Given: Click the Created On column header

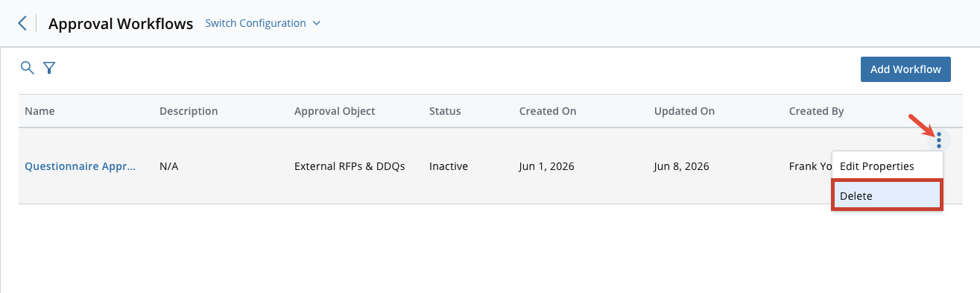Looking at the screenshot, I should coord(548,111).
